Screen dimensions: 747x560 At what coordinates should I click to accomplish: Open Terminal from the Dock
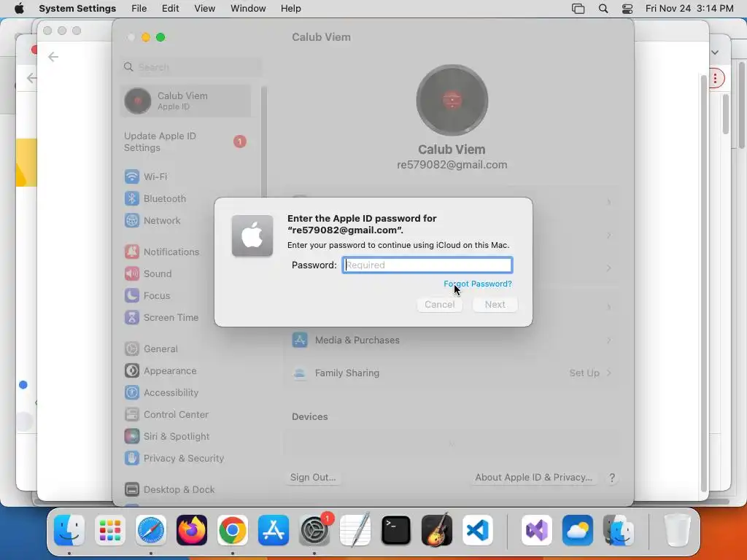click(396, 530)
